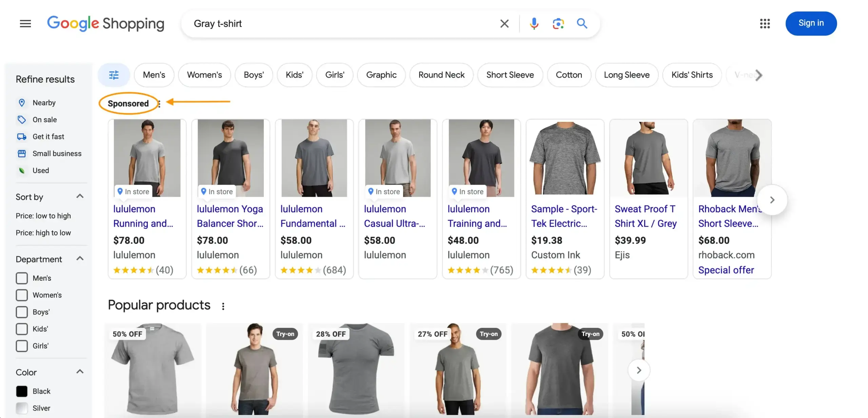Click In store badge on lululemon Training shirt
The width and height of the screenshot is (868, 418).
click(x=468, y=191)
